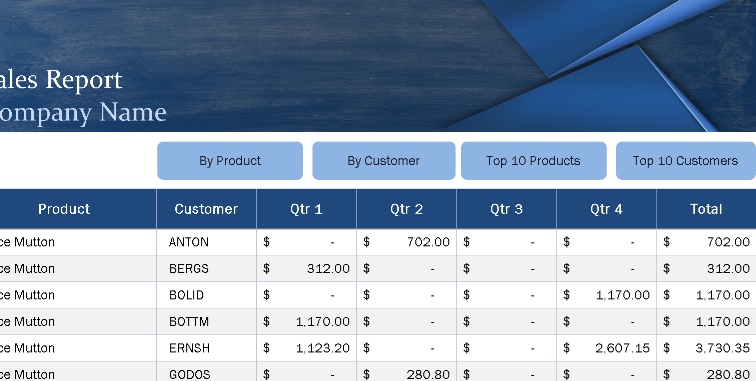The width and height of the screenshot is (756, 381).
Task: Select the ERNSH customer cell
Action: (x=206, y=348)
